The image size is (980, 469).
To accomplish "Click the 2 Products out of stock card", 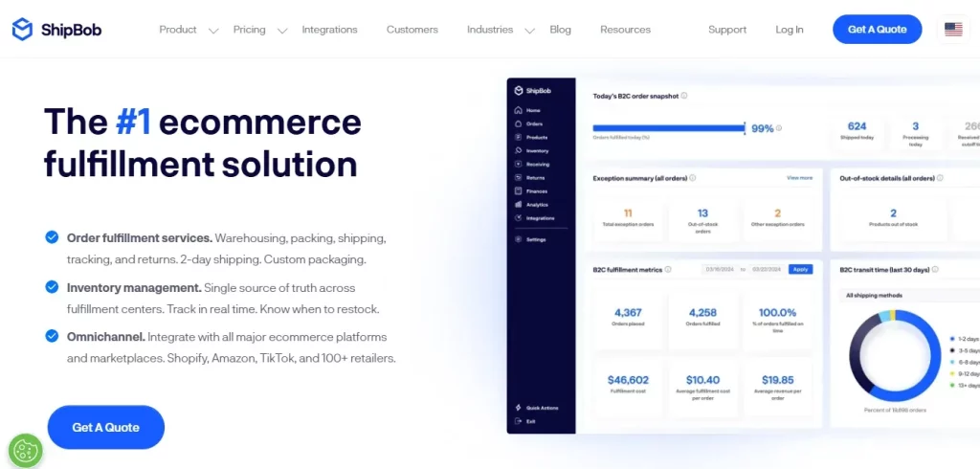I will point(893,219).
